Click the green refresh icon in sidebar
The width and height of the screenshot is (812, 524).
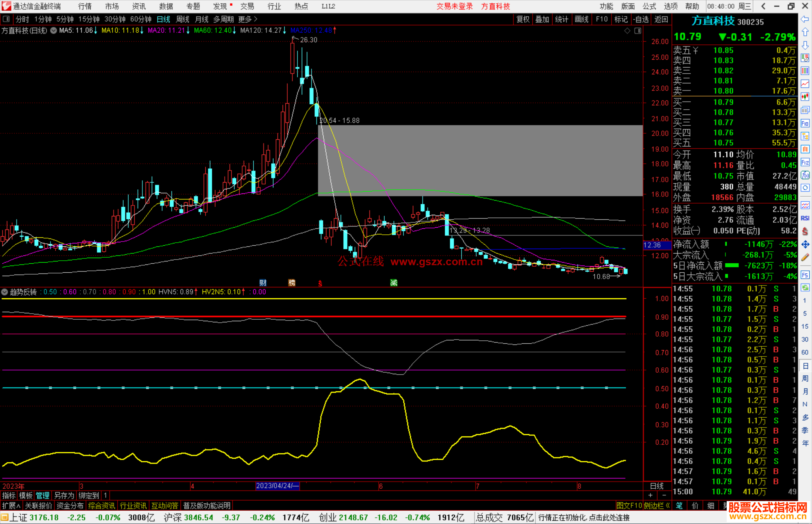805,288
